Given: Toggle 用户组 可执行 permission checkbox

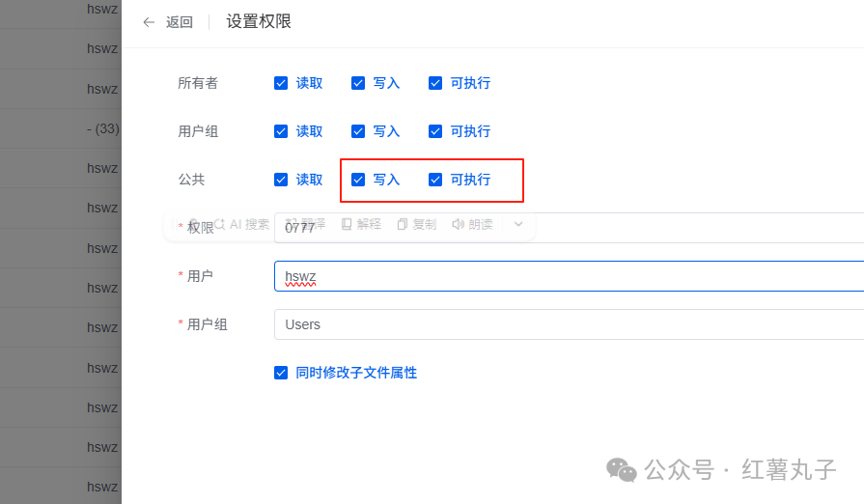Looking at the screenshot, I should point(435,131).
